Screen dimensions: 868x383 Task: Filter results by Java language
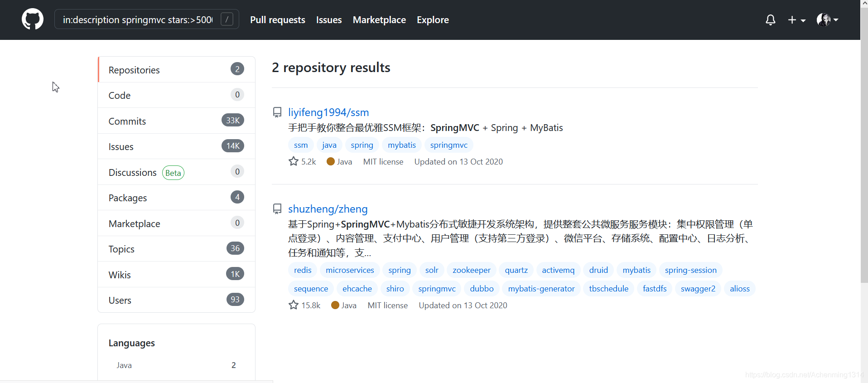pyautogui.click(x=177, y=365)
